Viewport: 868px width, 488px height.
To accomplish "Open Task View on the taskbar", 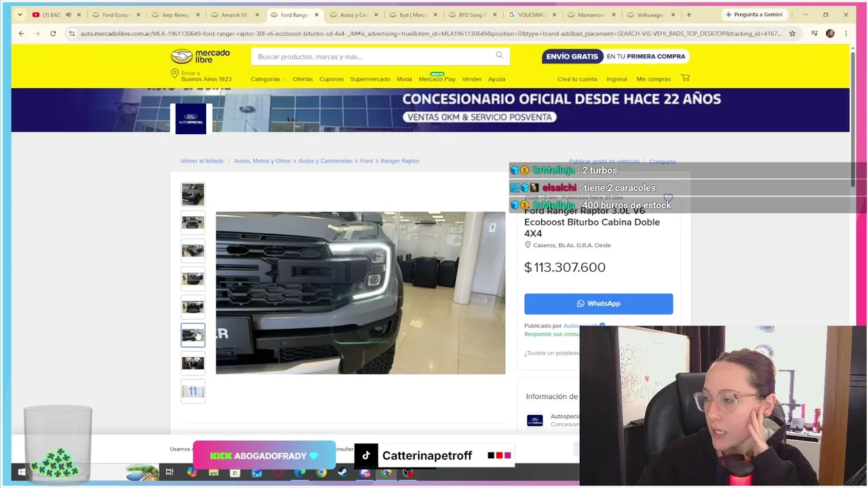I will point(170,472).
